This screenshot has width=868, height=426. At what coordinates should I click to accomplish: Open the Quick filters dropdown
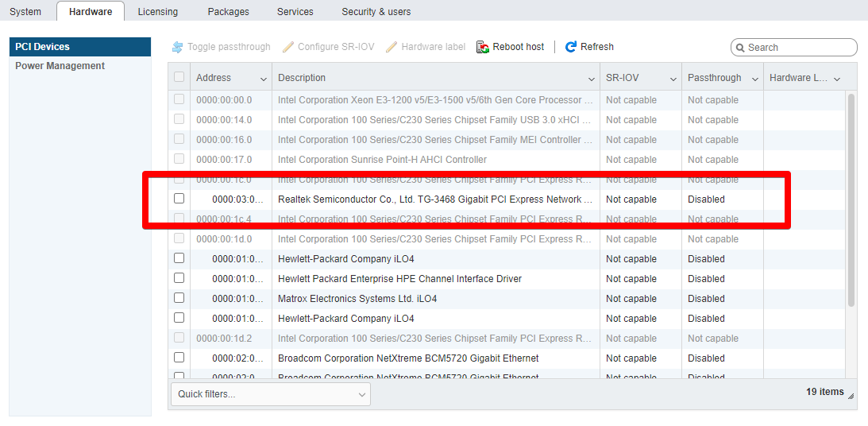(271, 394)
